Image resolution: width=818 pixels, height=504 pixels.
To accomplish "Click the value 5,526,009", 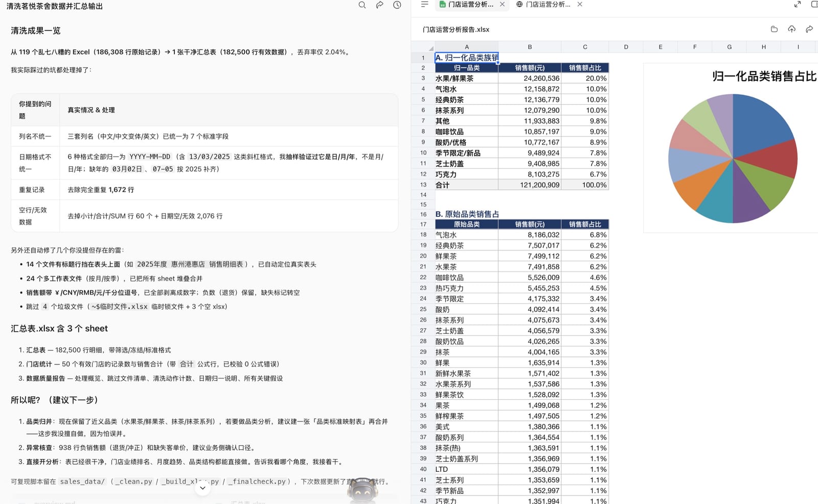I will (x=530, y=278).
